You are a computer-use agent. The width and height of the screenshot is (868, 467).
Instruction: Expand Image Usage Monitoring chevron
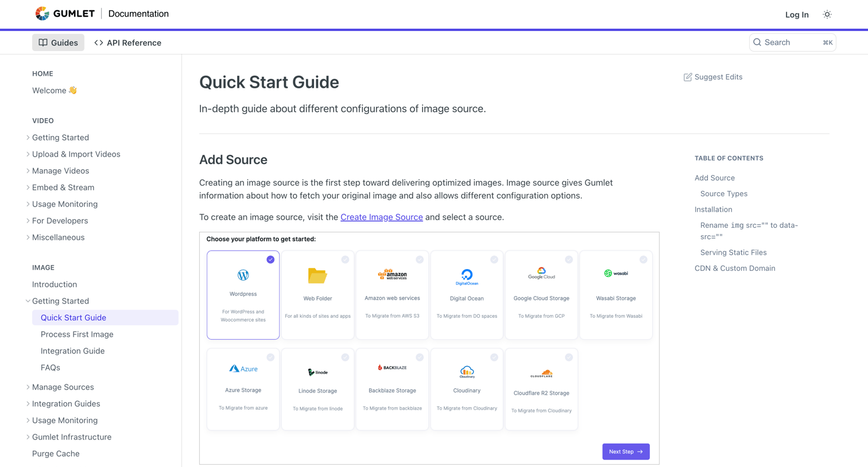(28, 421)
